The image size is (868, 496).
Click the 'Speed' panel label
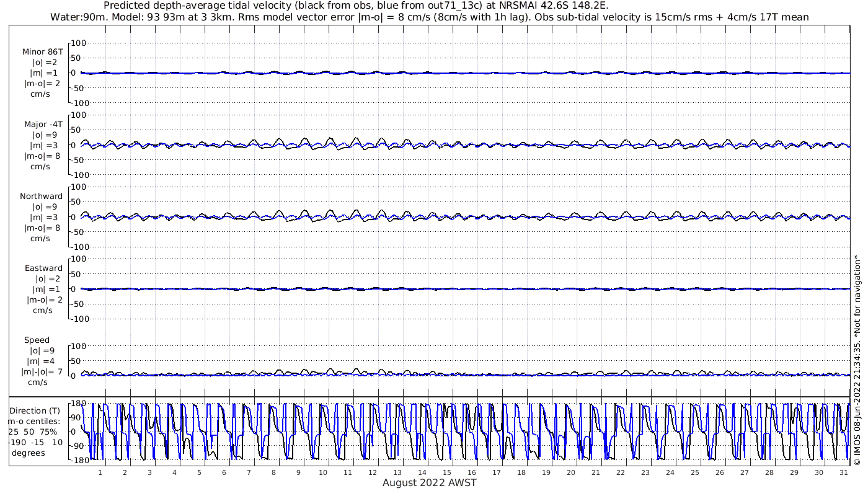point(37,340)
